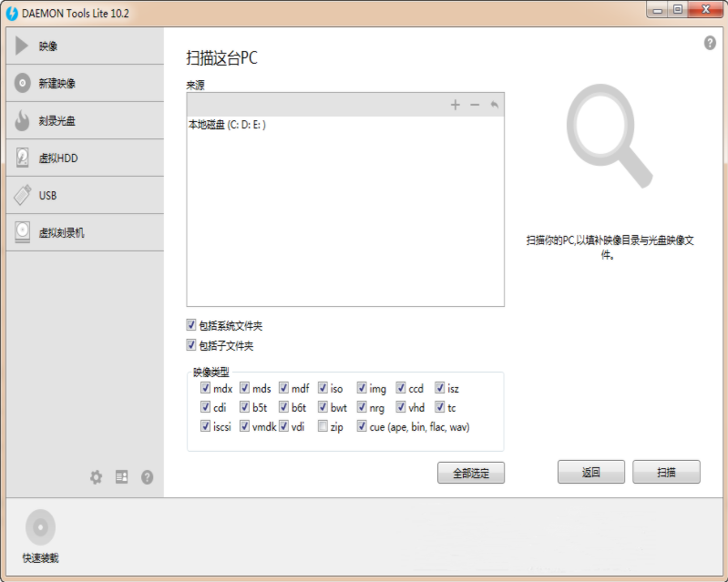
Task: Click the news panel icon in sidebar
Action: (122, 477)
